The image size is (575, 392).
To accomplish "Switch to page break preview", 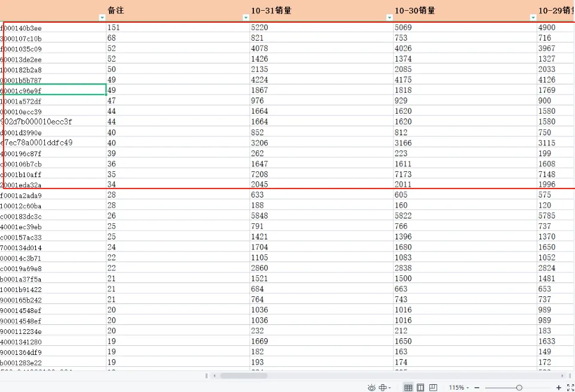I will click(433, 387).
